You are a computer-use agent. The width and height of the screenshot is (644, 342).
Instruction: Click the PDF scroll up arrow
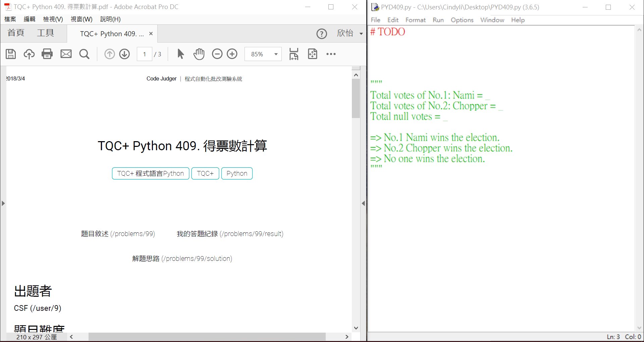[x=356, y=75]
